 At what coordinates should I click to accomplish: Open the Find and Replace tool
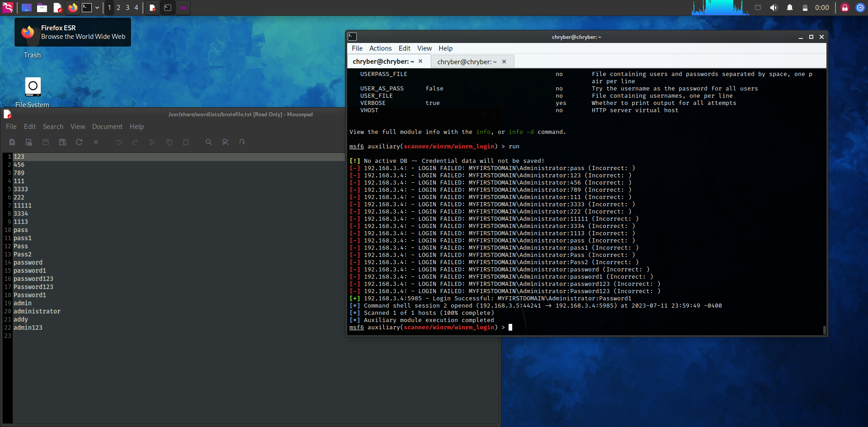pos(226,142)
